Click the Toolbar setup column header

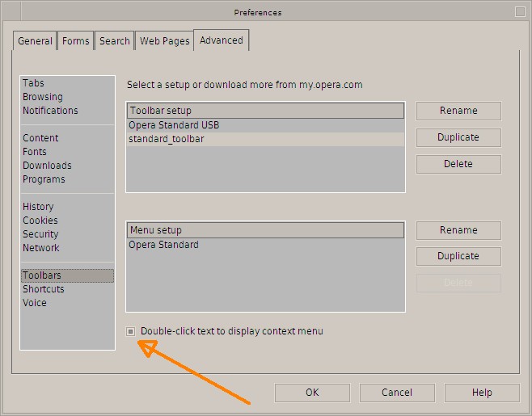pos(265,111)
